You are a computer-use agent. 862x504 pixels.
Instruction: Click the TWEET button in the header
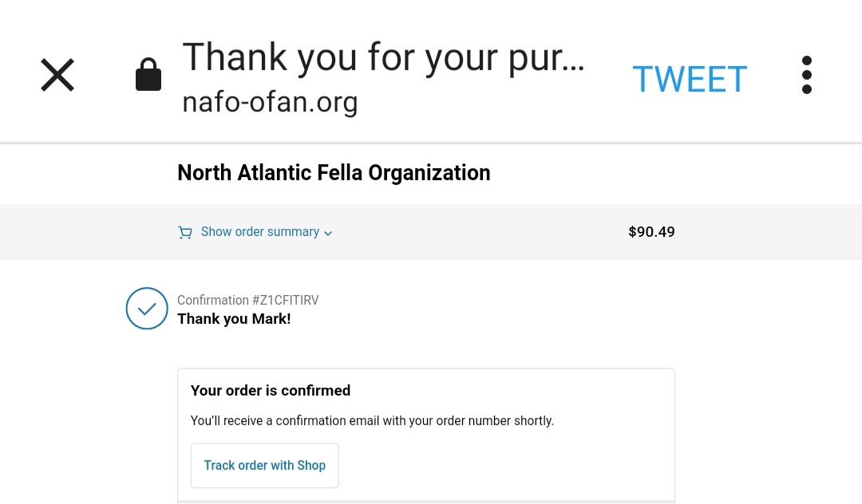pyautogui.click(x=690, y=79)
